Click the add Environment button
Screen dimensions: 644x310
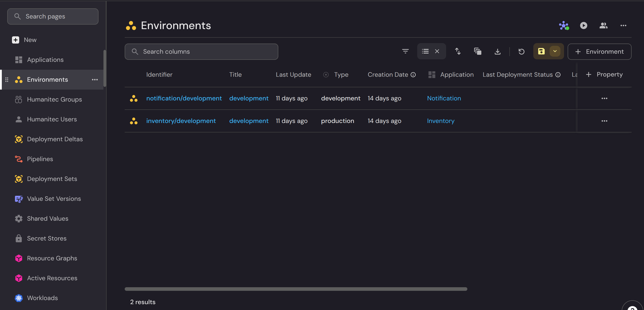click(599, 52)
